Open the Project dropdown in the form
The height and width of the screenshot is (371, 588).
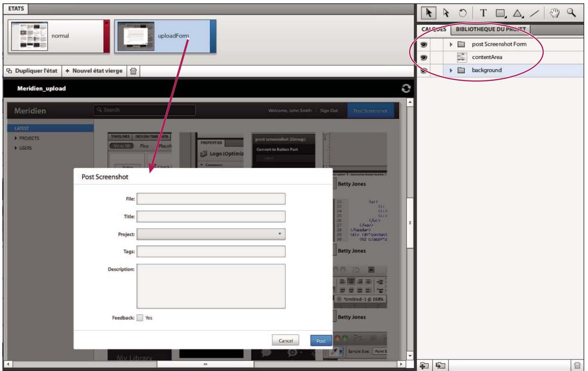(211, 234)
